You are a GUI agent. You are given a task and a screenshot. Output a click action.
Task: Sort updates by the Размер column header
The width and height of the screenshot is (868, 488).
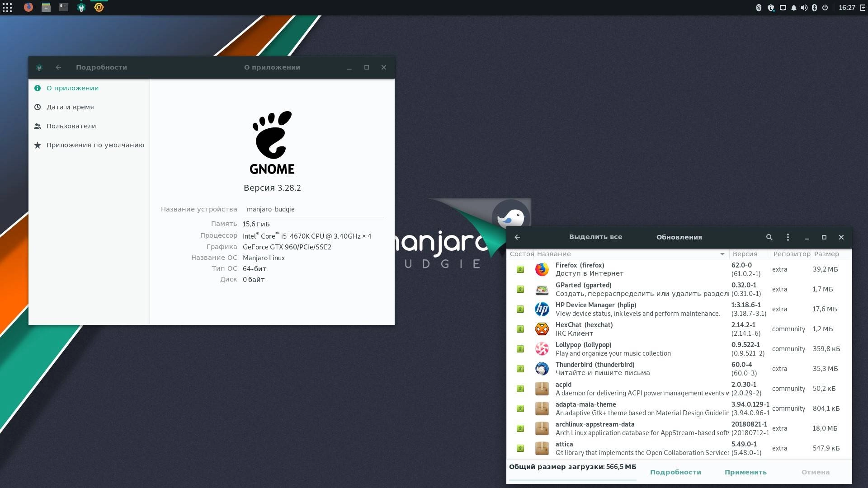[x=831, y=254]
